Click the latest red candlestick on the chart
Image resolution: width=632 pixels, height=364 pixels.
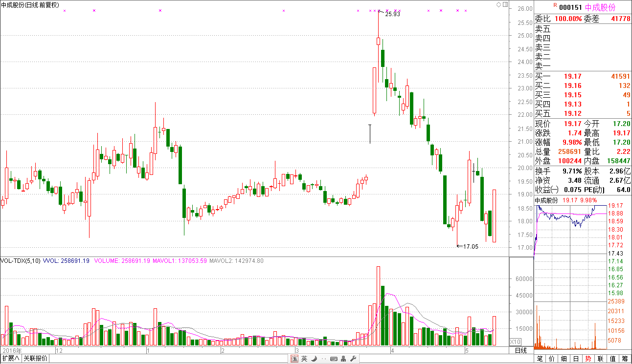[x=494, y=215]
